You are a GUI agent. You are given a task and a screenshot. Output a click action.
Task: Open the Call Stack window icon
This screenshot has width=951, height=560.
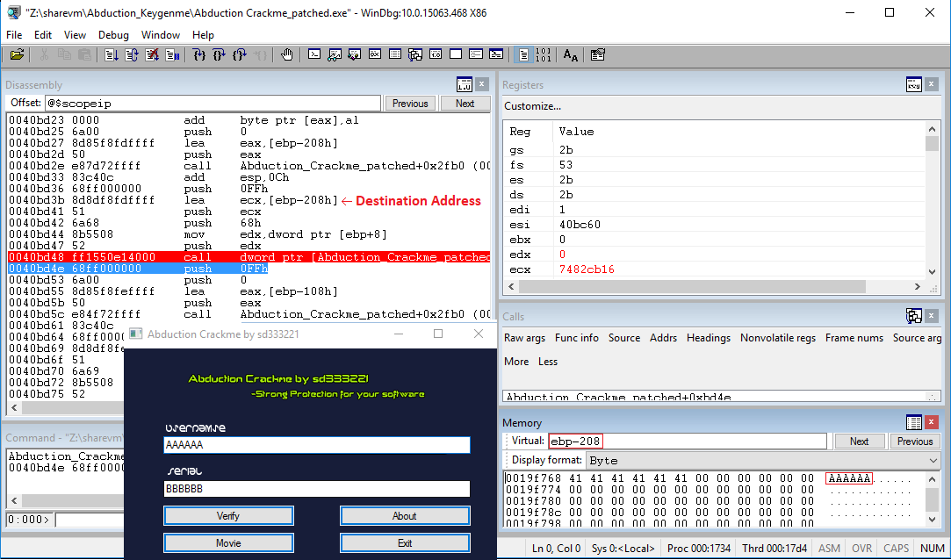[x=414, y=54]
